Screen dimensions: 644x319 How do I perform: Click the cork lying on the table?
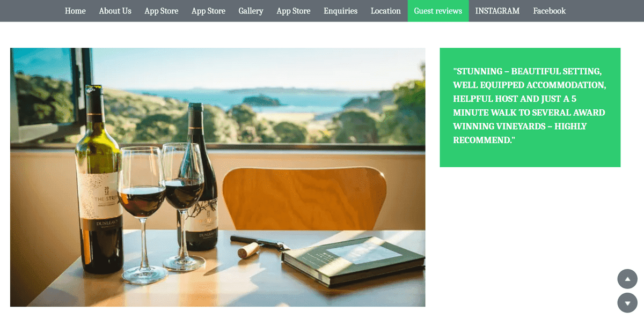pyautogui.click(x=248, y=249)
